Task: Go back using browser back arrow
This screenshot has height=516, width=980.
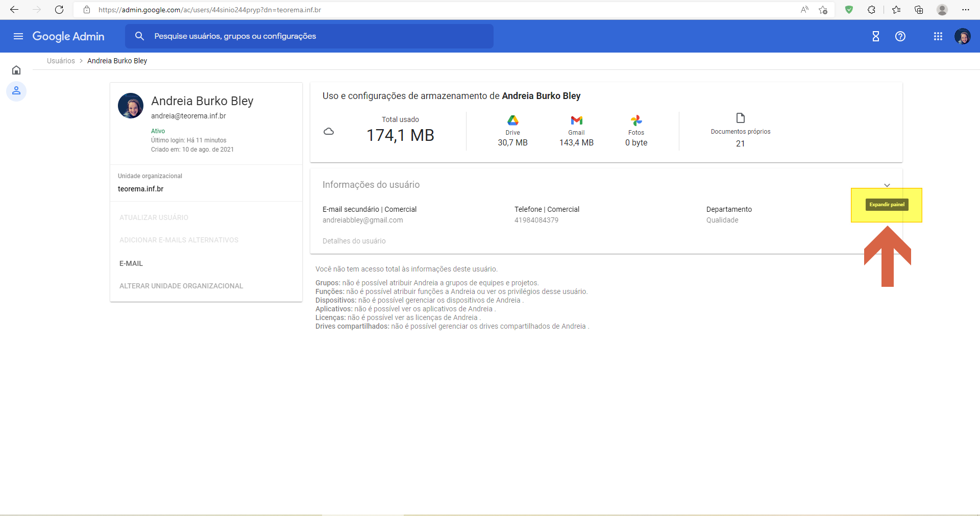Action: click(x=14, y=10)
